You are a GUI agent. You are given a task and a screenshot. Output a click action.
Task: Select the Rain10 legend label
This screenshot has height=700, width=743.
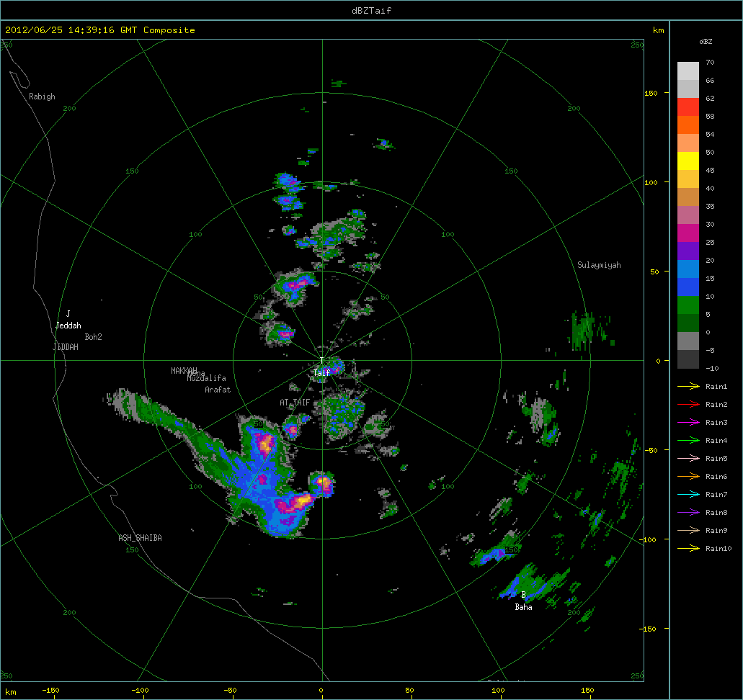point(718,549)
